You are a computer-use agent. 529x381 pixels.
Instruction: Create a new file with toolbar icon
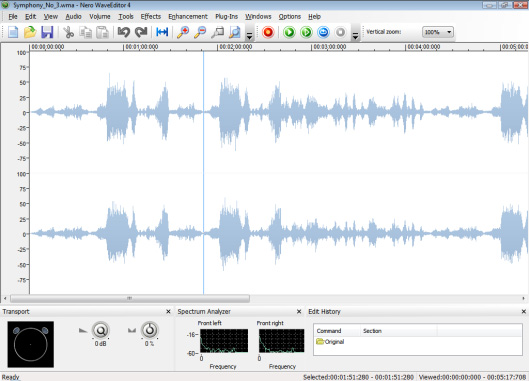(13, 32)
